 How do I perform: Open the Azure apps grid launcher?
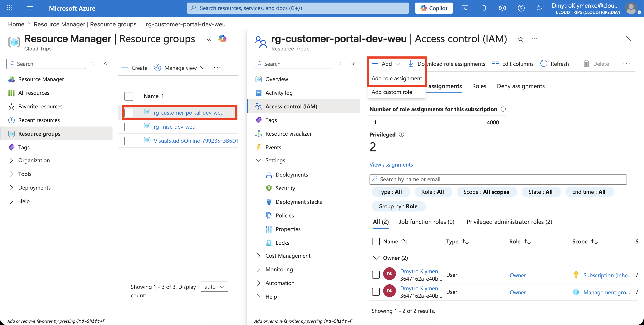tap(10, 8)
